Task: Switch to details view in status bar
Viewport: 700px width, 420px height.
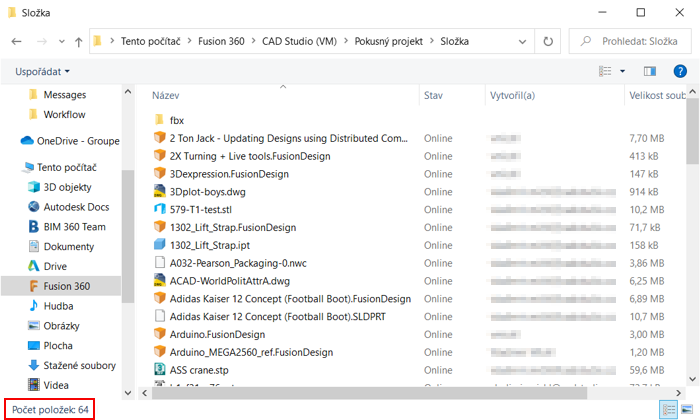Action: [x=667, y=409]
